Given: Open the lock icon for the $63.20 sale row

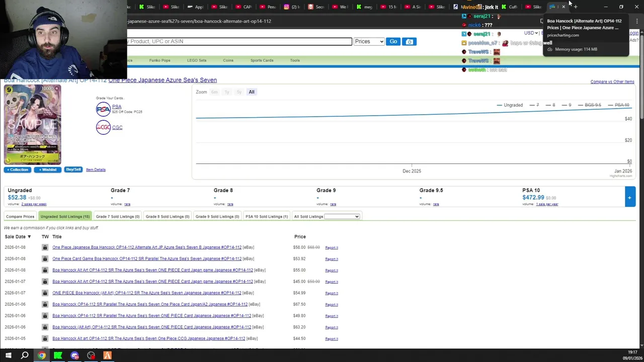Looking at the screenshot, I should point(45,327).
